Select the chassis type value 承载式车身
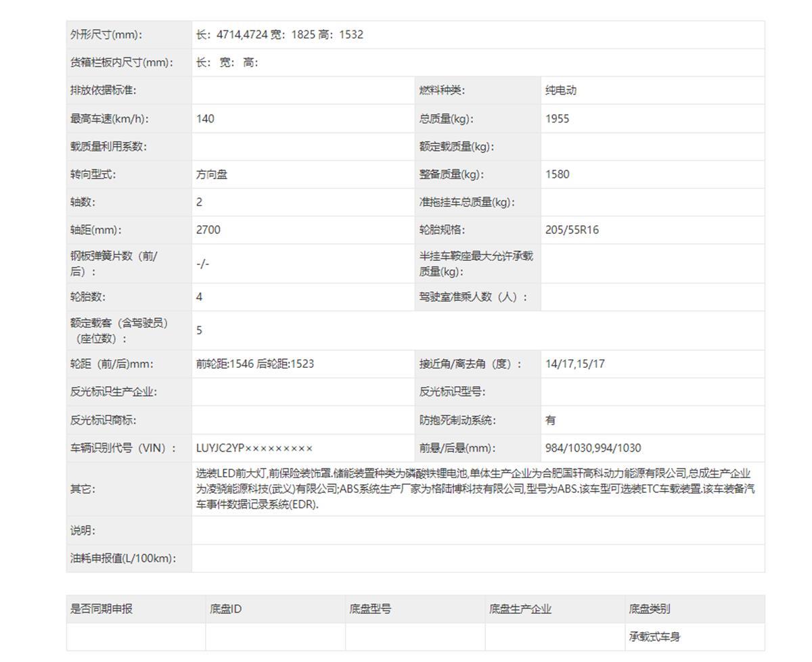812x662 pixels. pos(654,636)
